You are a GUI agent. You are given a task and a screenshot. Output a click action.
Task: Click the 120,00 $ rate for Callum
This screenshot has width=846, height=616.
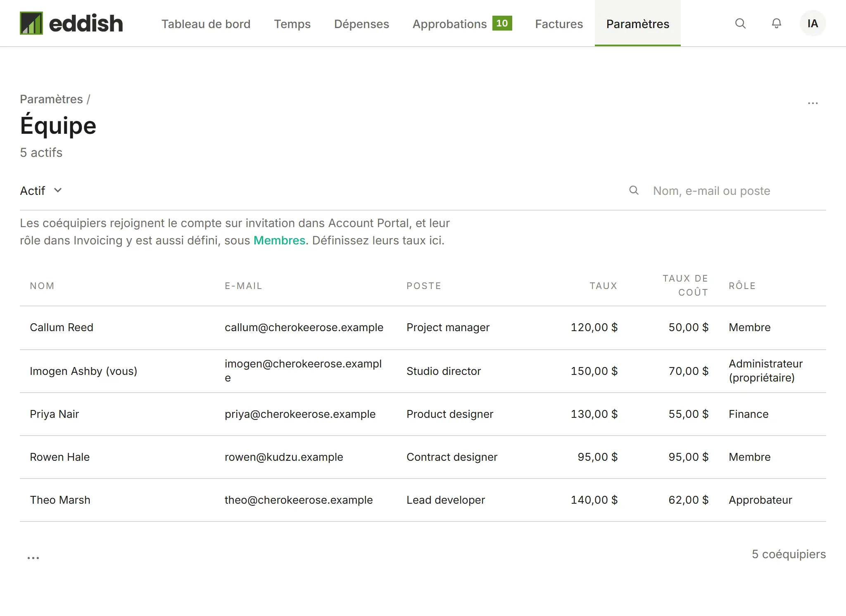[594, 327]
